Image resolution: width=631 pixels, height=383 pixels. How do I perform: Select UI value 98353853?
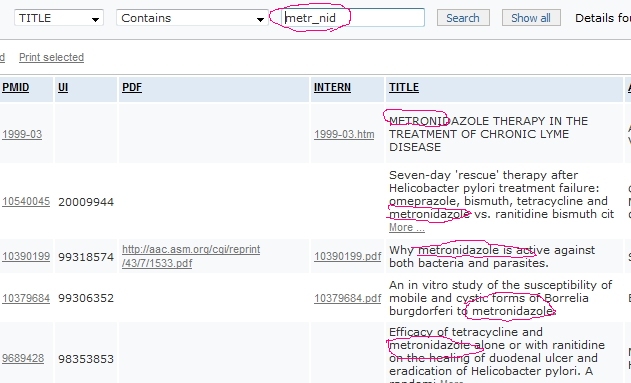(x=86, y=358)
